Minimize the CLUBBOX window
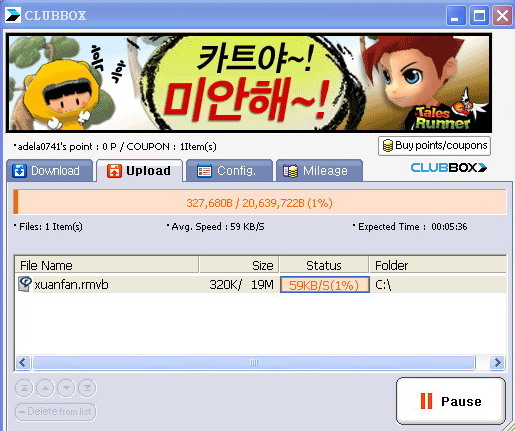This screenshot has height=431, width=515. [456, 15]
